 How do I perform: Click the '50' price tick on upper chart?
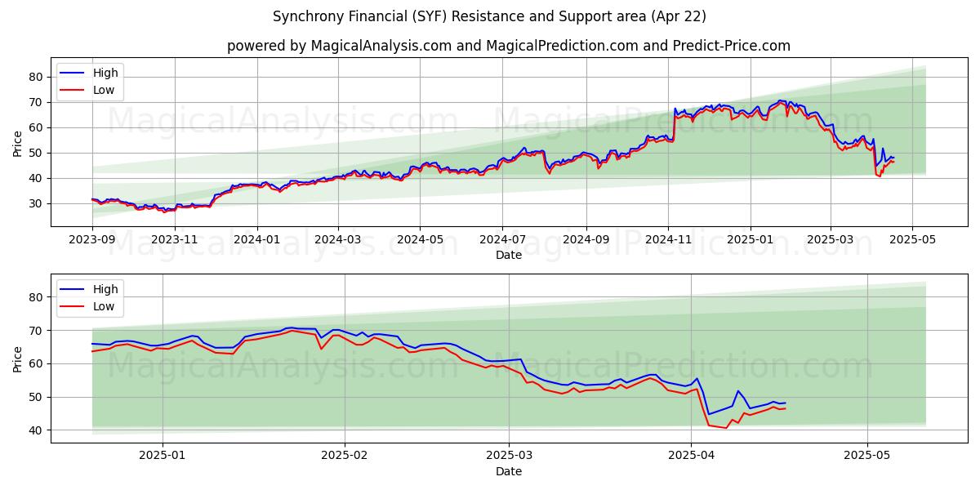(x=38, y=153)
